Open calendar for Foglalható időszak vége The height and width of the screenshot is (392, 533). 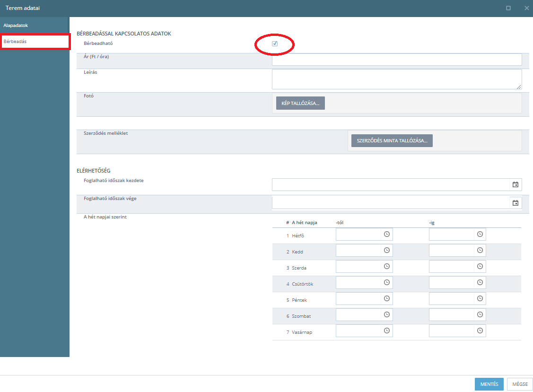pos(516,203)
